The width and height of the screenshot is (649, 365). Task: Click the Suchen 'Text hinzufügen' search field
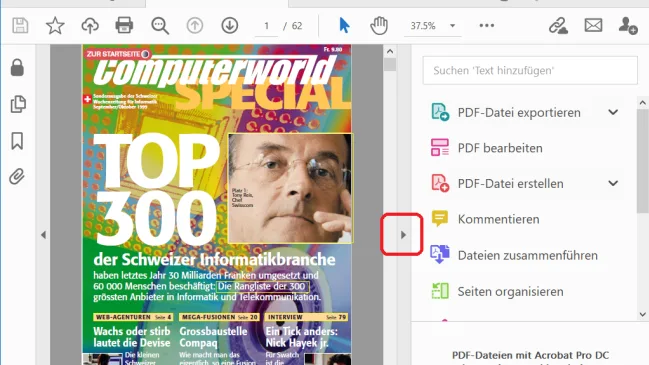[530, 70]
